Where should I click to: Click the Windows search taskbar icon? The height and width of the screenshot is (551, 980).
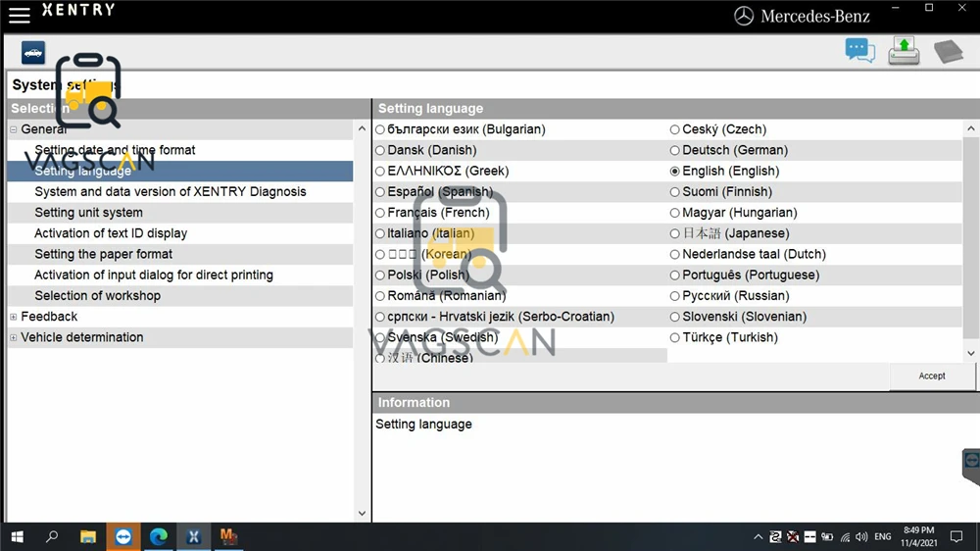click(52, 536)
